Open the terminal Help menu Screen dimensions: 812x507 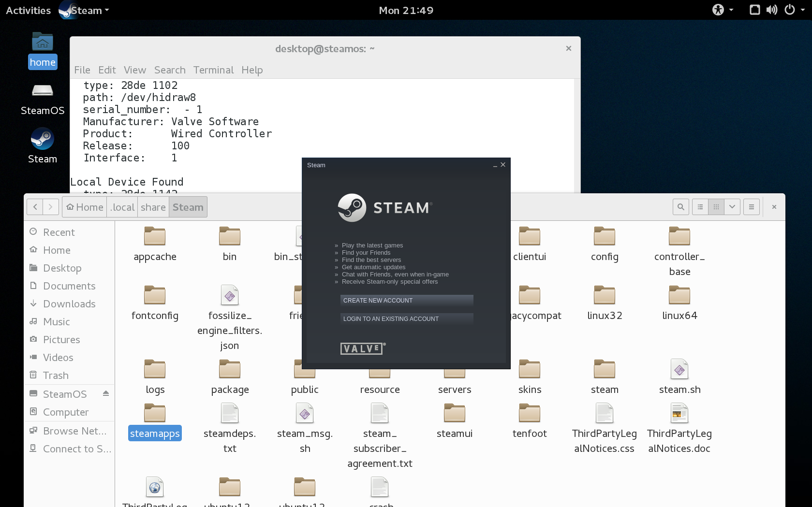pyautogui.click(x=252, y=70)
